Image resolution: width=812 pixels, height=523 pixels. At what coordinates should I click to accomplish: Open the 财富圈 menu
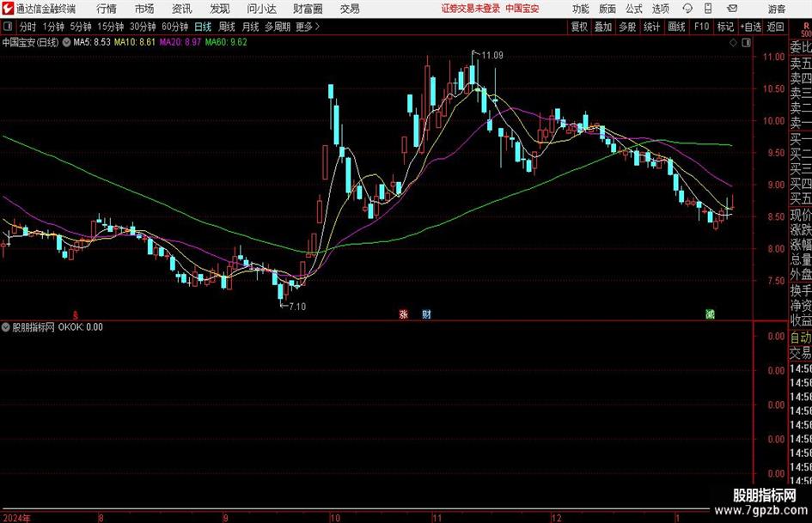point(308,9)
